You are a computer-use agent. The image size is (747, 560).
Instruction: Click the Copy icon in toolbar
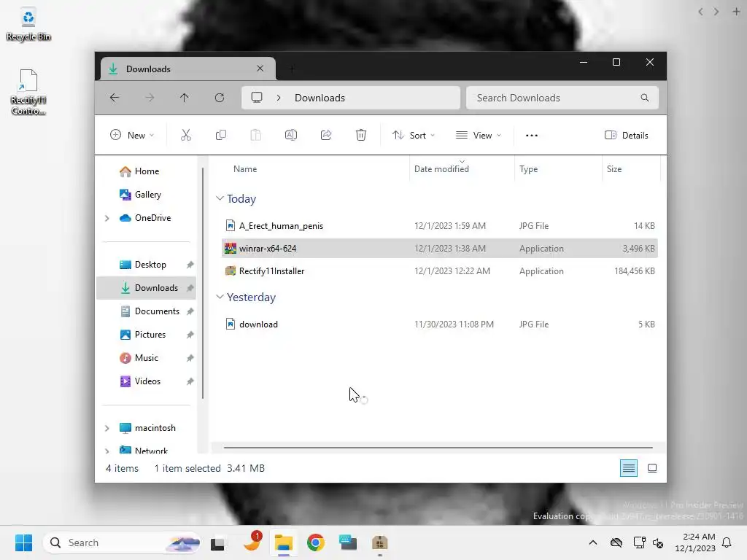[220, 135]
